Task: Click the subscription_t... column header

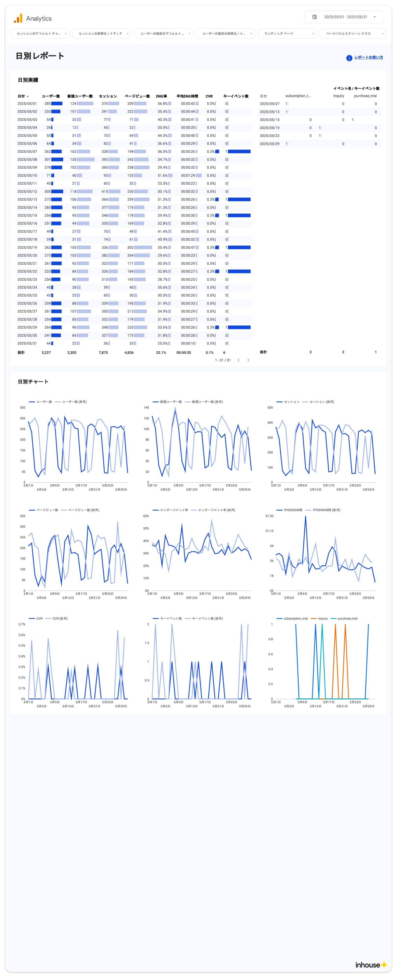Action: pos(298,96)
